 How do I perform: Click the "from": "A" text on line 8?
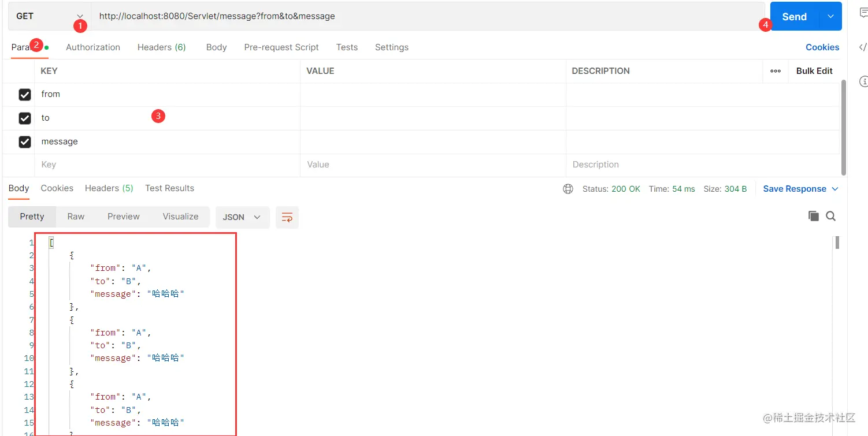click(120, 333)
